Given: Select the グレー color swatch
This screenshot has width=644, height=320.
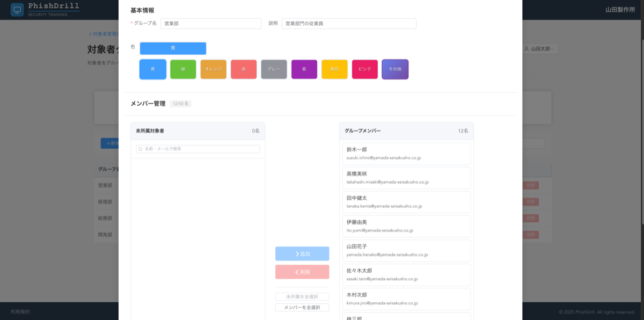Looking at the screenshot, I should point(274,69).
